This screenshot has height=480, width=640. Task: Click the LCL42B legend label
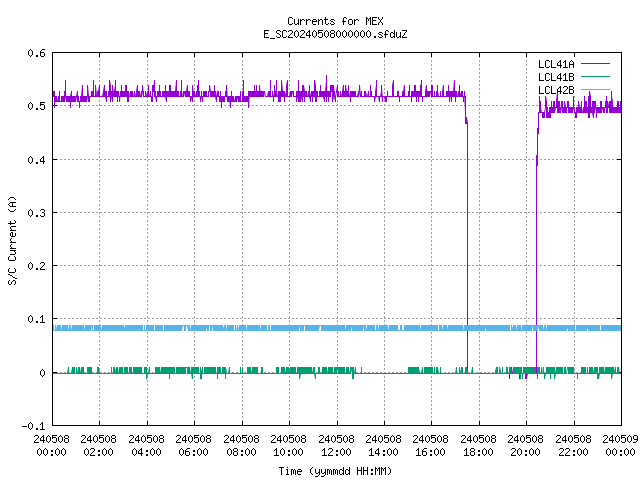[x=556, y=90]
